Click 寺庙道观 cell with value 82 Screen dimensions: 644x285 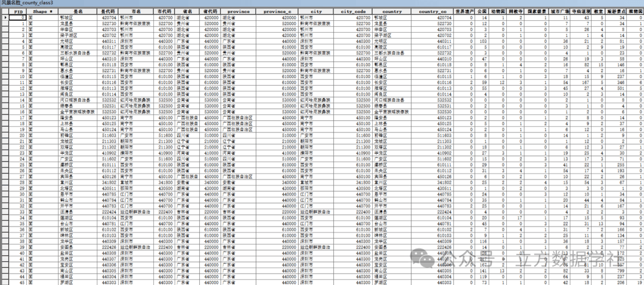pos(580,64)
